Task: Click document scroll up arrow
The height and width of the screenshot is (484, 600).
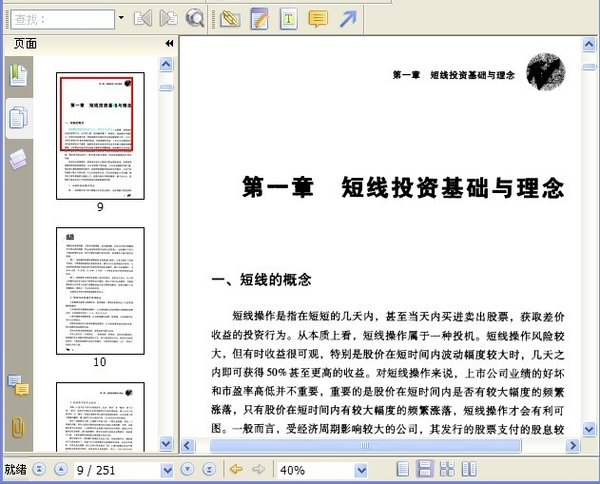Action: pos(589,44)
